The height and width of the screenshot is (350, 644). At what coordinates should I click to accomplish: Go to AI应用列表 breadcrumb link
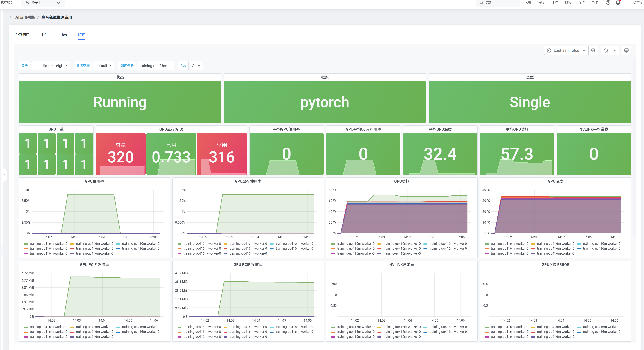pos(25,17)
